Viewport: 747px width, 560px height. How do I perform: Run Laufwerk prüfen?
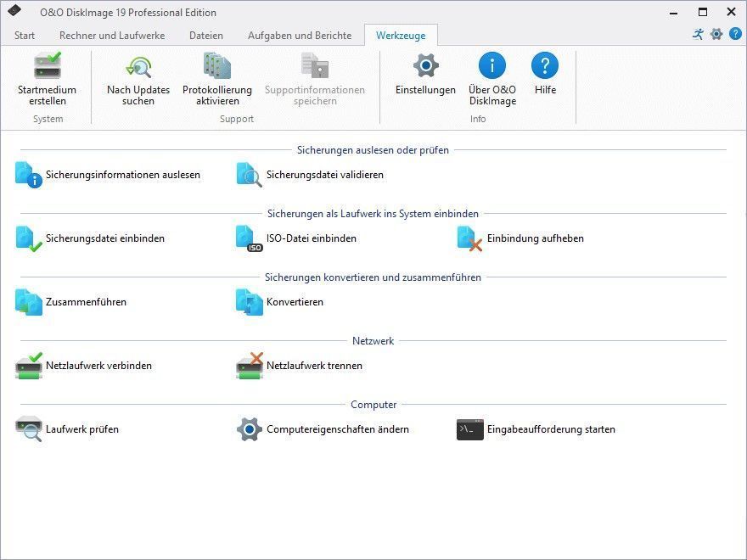point(67,429)
